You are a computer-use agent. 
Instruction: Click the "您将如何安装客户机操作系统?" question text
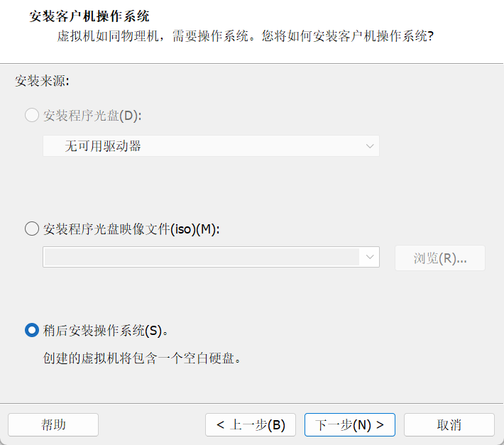(348, 35)
